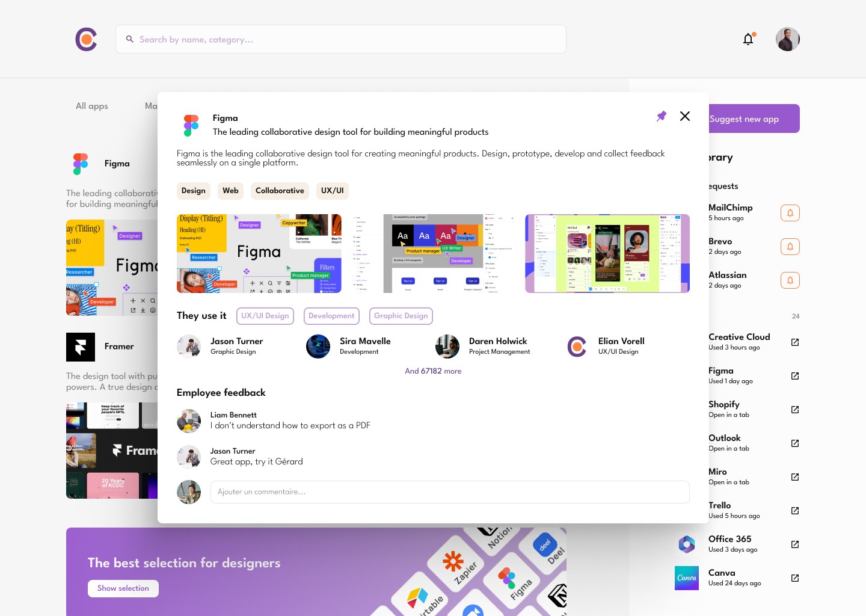
Task: Open Outlook external link icon
Action: 795,443
